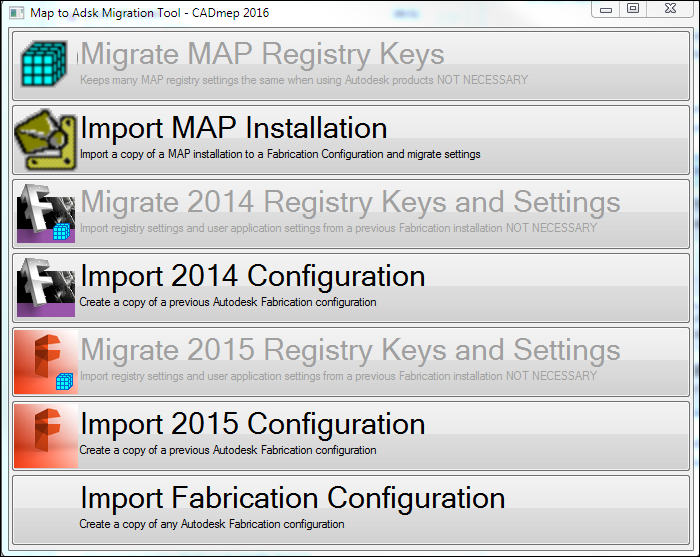Click the Import 2014 Configuration icon
The height and width of the screenshot is (557, 700).
pyautogui.click(x=46, y=286)
